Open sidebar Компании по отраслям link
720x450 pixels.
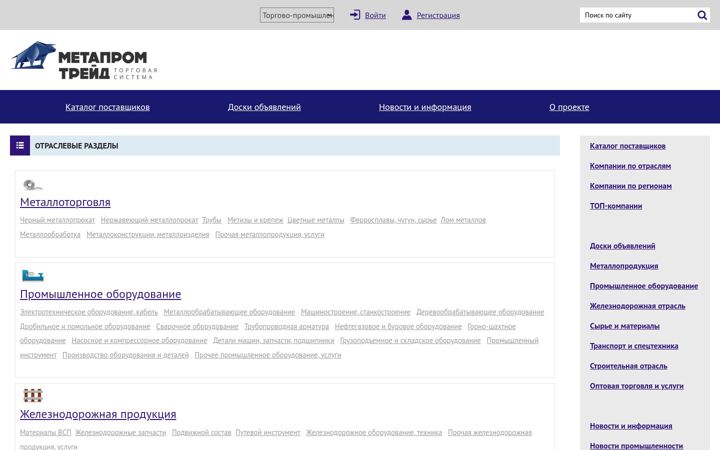(630, 166)
